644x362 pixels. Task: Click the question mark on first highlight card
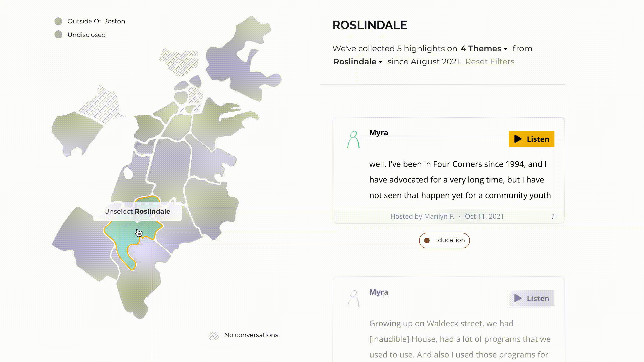click(x=553, y=216)
